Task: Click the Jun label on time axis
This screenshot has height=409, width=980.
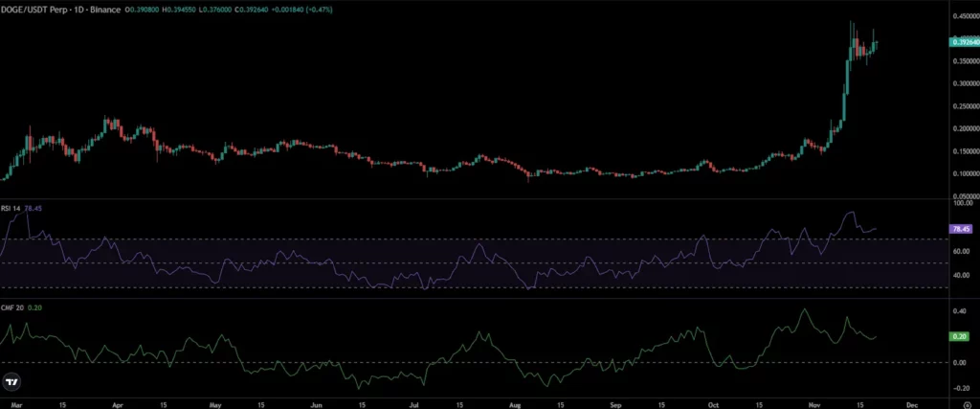Action: coord(316,404)
